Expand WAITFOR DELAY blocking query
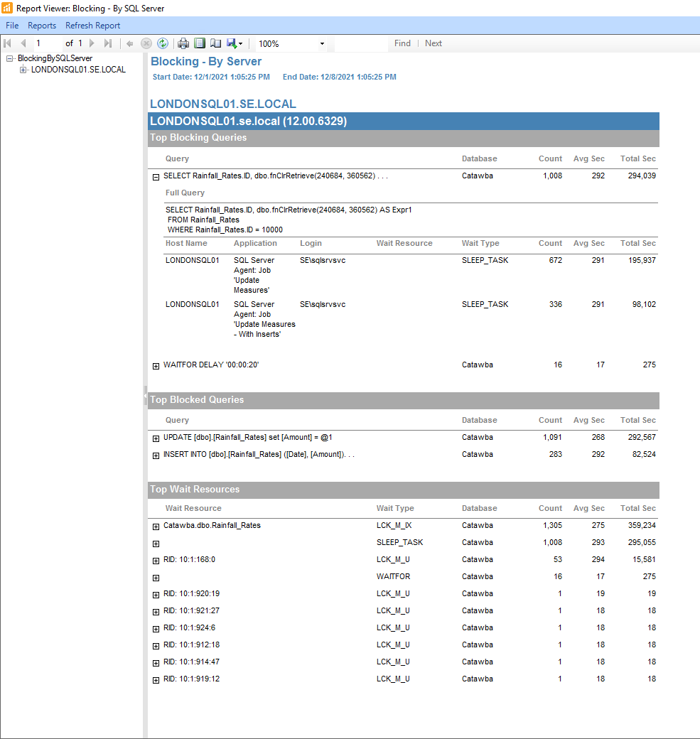Screen dimensions: 700x739 (x=156, y=366)
